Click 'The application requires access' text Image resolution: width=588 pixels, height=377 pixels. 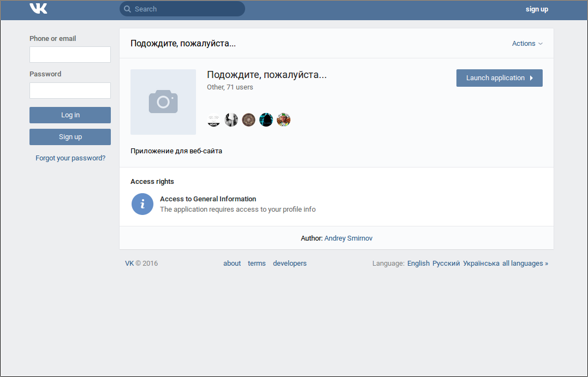coord(237,210)
